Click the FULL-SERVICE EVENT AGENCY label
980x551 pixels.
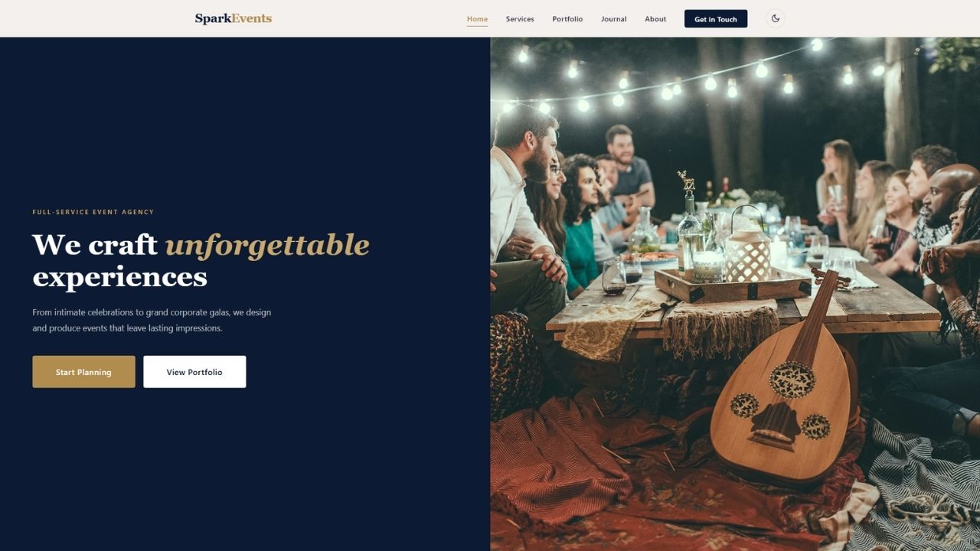(x=93, y=212)
